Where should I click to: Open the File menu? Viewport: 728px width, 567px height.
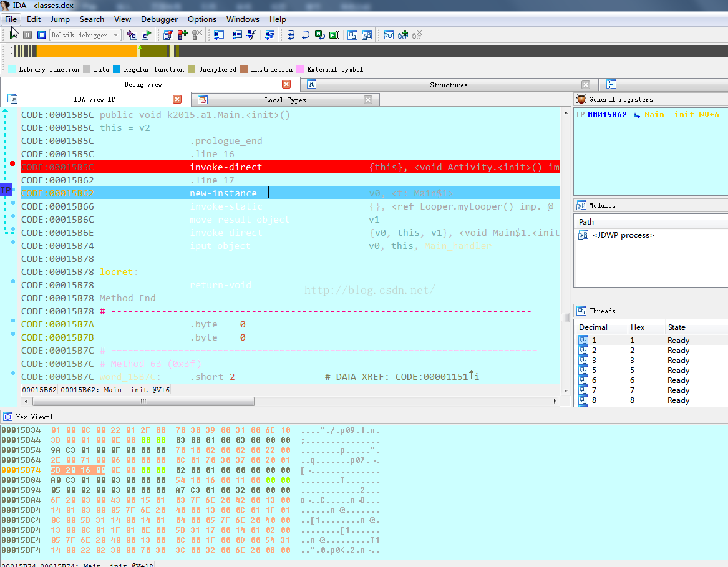(x=11, y=19)
